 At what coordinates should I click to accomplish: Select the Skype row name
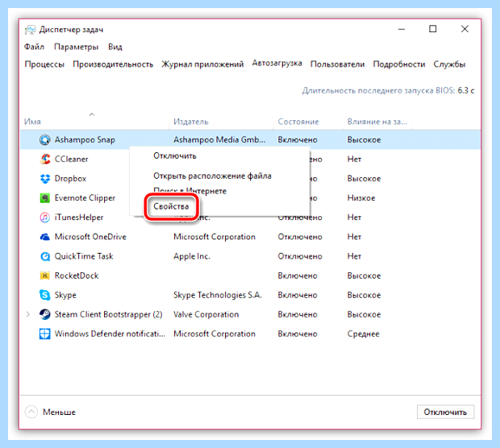pos(65,295)
